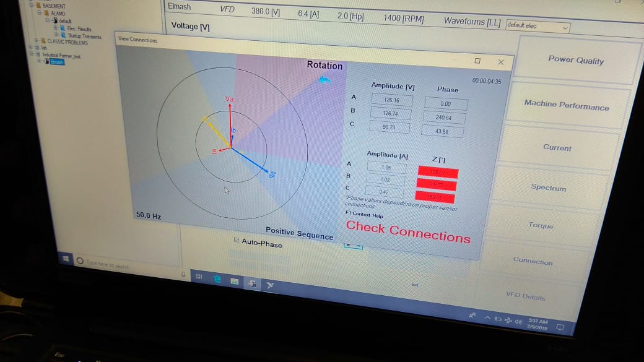Click the blue rotation direction arrow icon
The width and height of the screenshot is (644, 362).
tap(324, 79)
